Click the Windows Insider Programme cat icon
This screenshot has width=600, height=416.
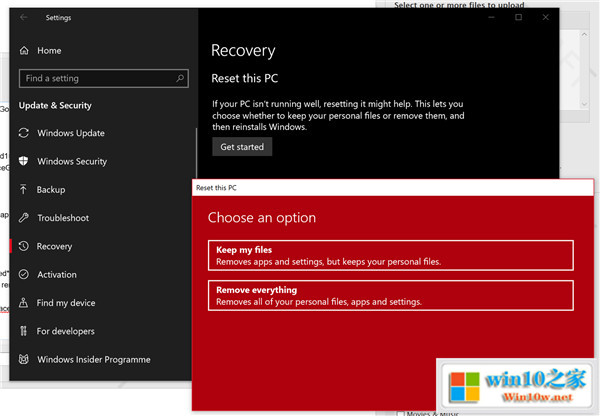[x=24, y=359]
